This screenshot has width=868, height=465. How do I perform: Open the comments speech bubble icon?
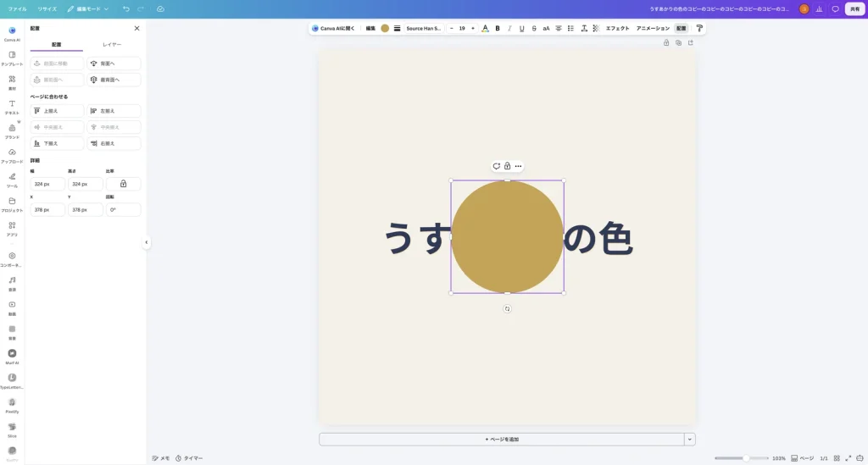(x=835, y=8)
